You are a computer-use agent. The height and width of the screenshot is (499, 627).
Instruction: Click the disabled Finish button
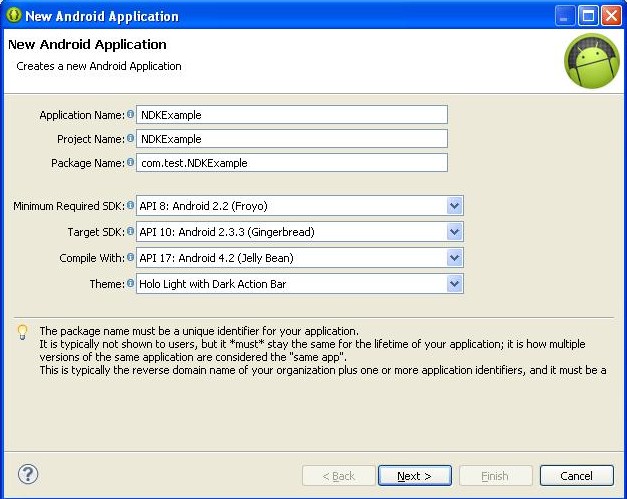point(495,476)
